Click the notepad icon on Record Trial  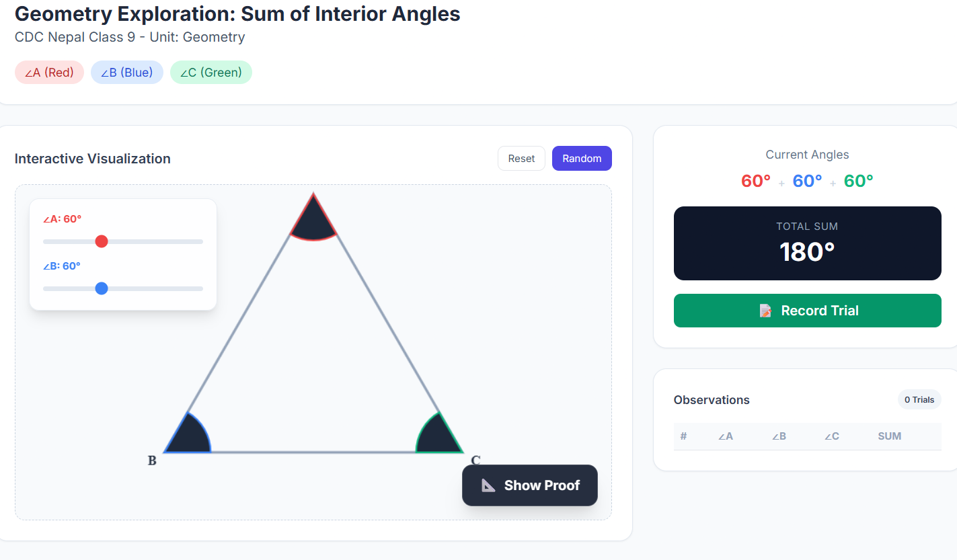tap(765, 311)
